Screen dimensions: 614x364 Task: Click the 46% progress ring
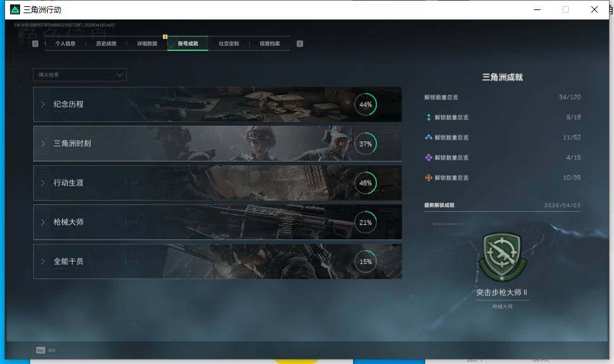(x=366, y=183)
